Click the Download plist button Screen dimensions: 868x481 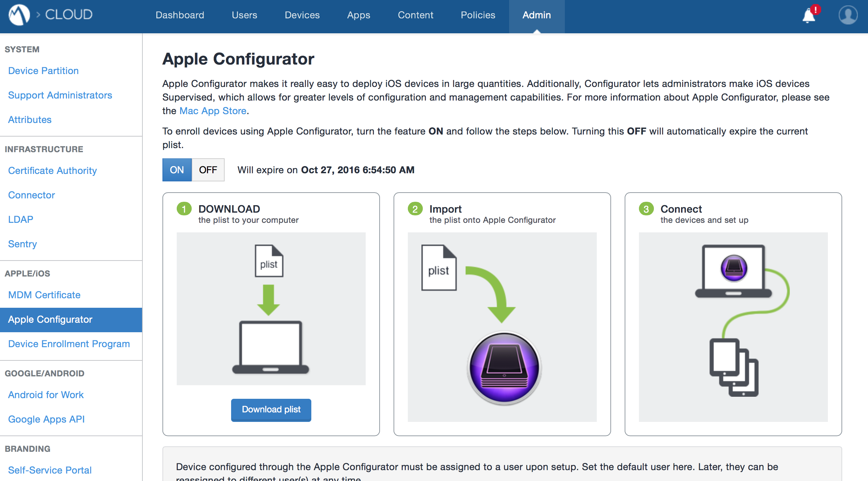271,410
